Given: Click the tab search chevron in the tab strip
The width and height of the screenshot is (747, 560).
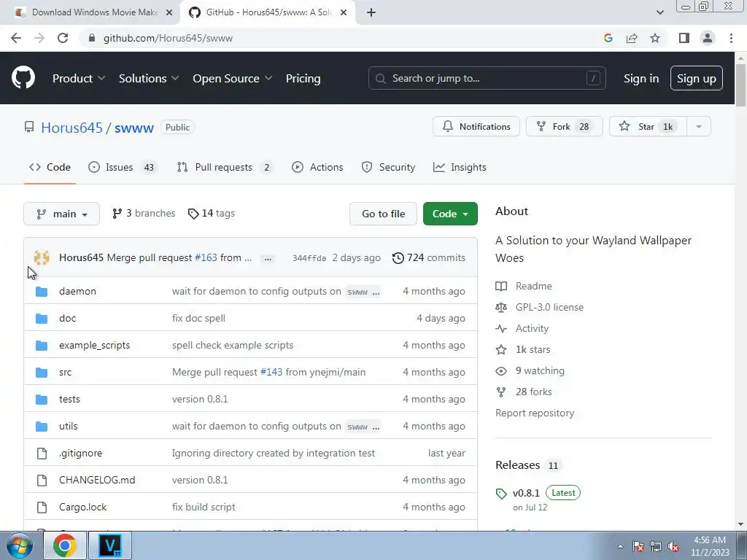Looking at the screenshot, I should point(659,12).
